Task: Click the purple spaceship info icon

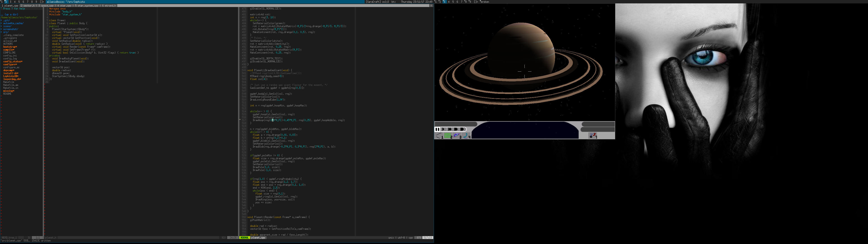Action: [457, 136]
